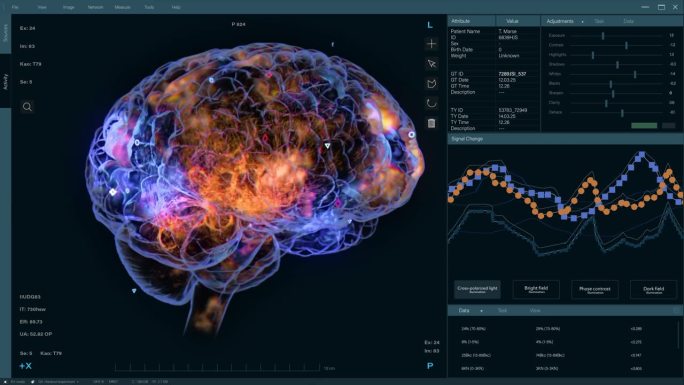Select the crosshair plus tool
The height and width of the screenshot is (385, 684).
click(431, 44)
